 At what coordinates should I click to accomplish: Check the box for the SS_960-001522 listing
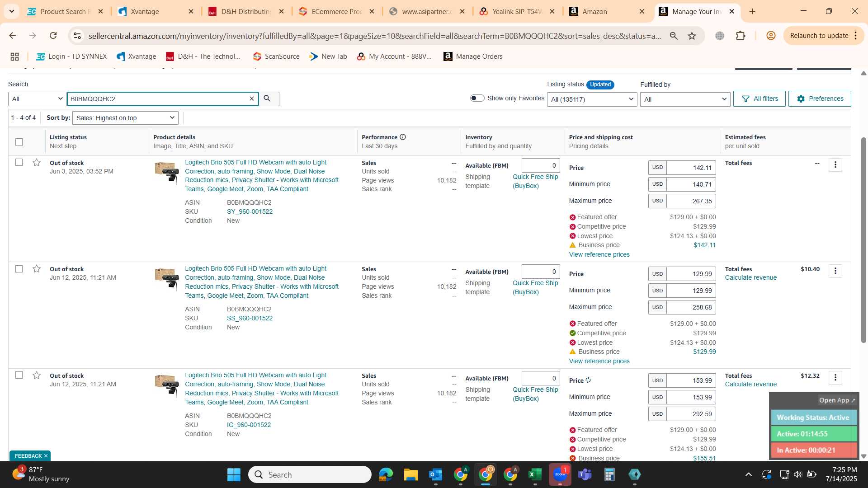coord(19,269)
